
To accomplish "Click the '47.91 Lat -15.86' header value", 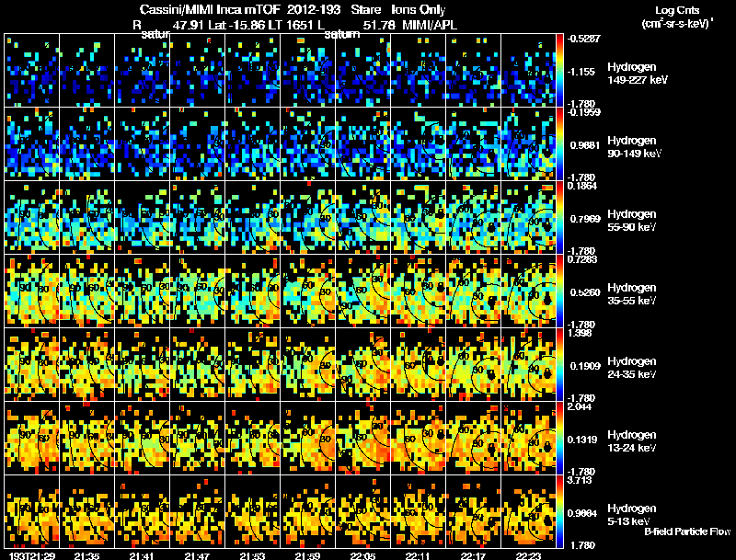I will (218, 25).
